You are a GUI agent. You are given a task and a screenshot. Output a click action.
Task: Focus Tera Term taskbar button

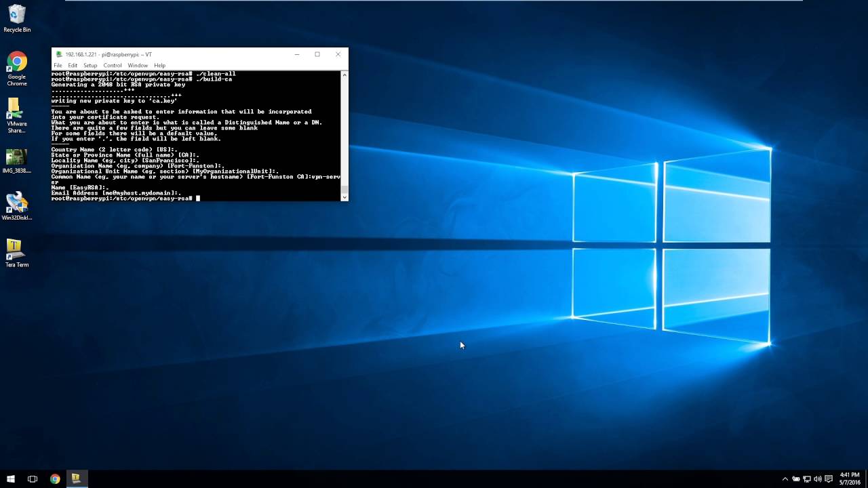pos(76,479)
